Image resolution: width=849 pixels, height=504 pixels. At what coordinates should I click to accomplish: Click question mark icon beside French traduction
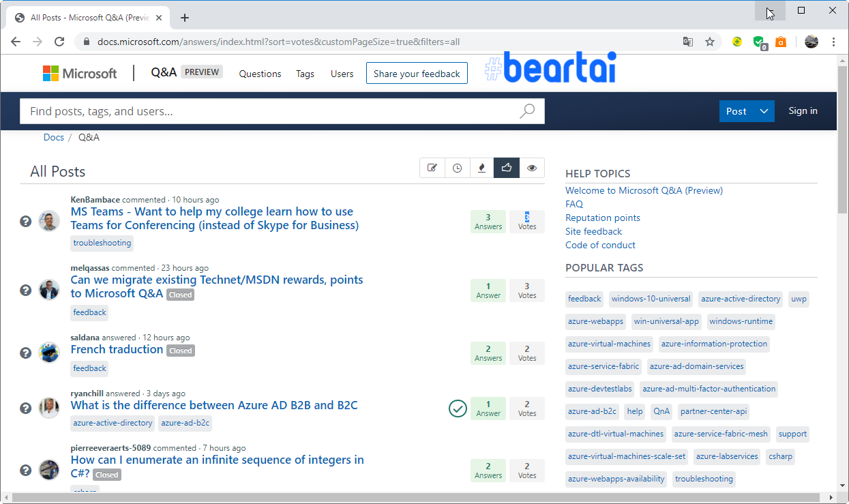point(26,353)
